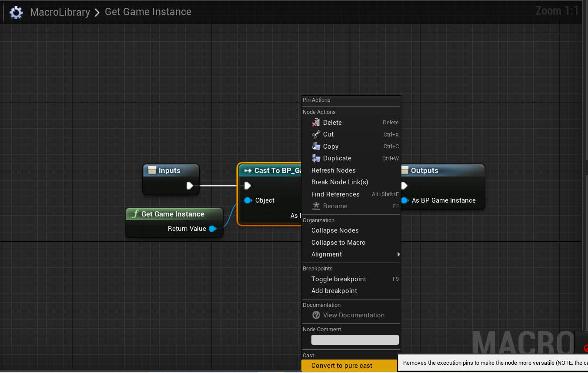Click the Duplicate icon in menu

(x=316, y=158)
